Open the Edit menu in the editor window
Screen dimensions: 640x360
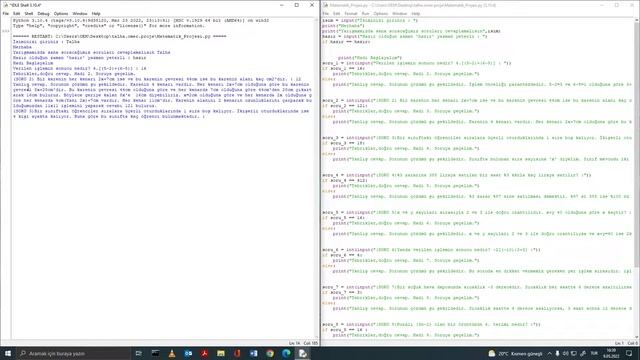(336, 13)
